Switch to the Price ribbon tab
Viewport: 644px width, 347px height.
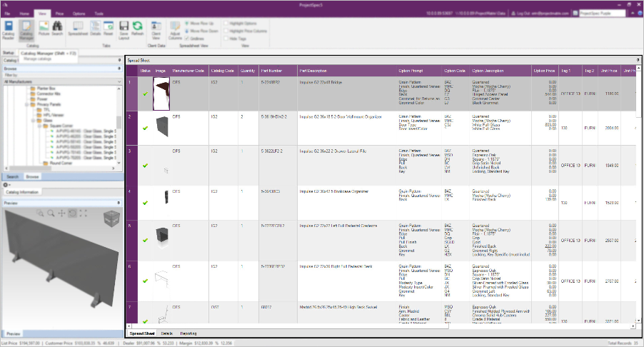[59, 14]
